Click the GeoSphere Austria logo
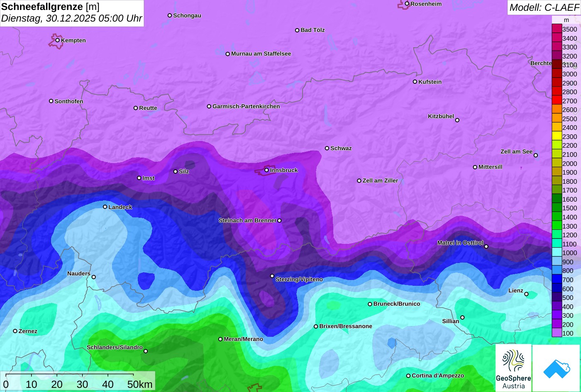The image size is (581, 392). (x=513, y=368)
